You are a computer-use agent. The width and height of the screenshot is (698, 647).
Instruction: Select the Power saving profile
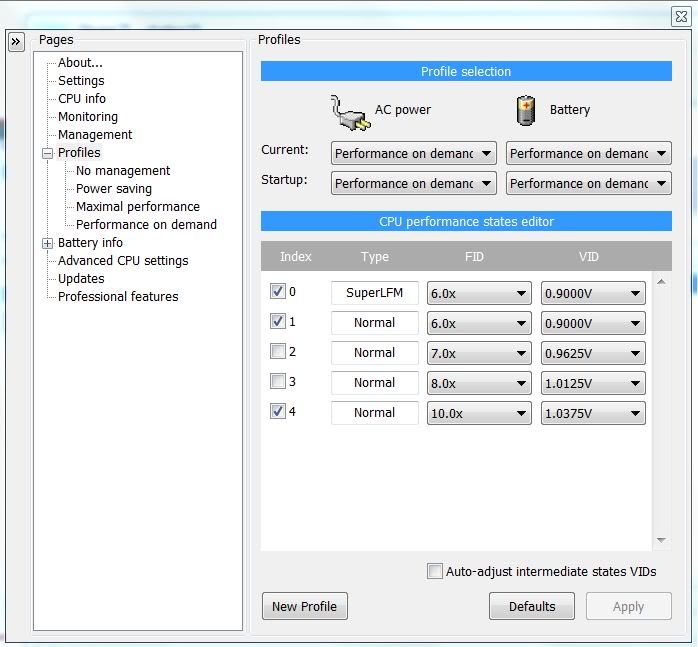pyautogui.click(x=114, y=189)
